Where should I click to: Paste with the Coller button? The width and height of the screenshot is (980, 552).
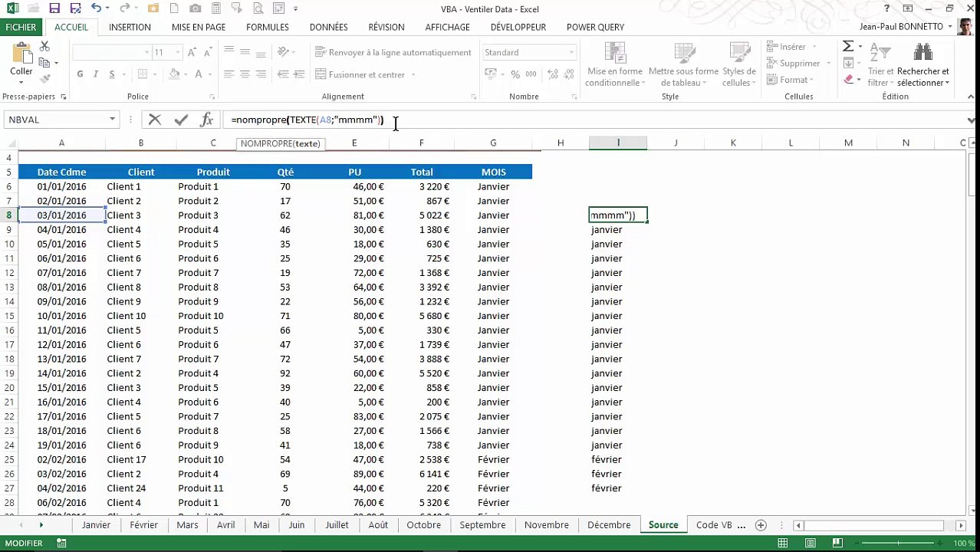coord(21,61)
